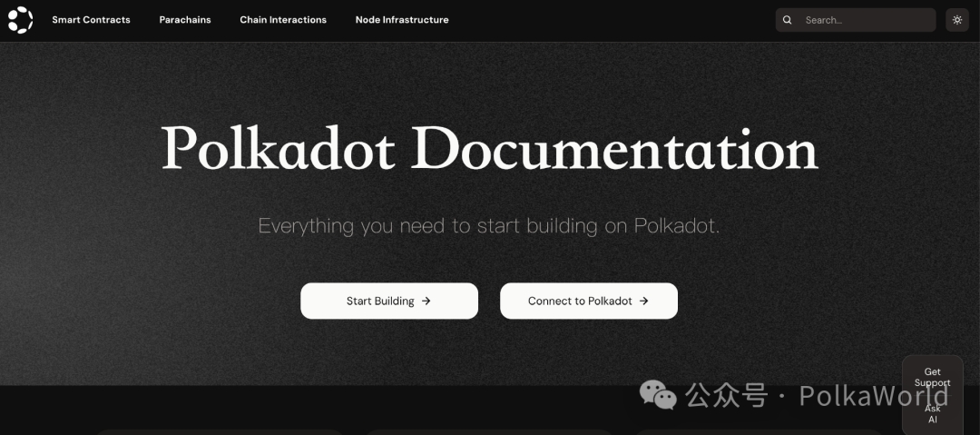Click the search magnifier icon
This screenshot has width=980, height=435.
coord(788,20)
